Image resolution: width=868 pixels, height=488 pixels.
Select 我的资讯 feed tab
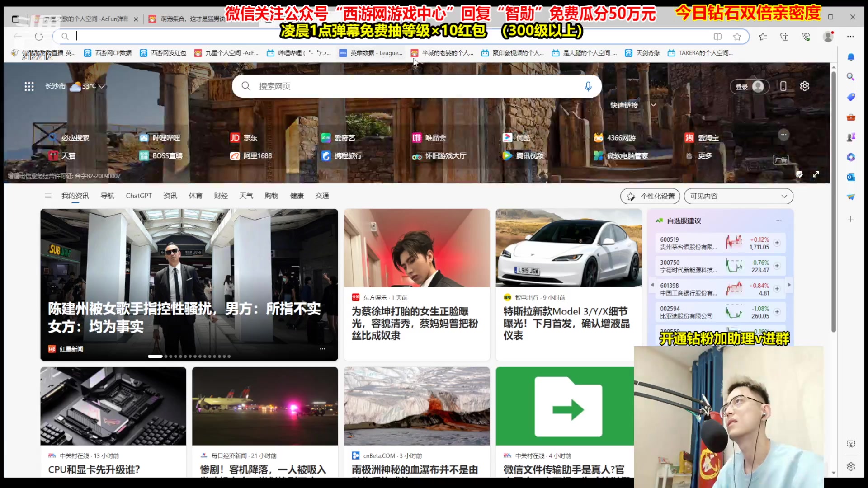pyautogui.click(x=75, y=196)
